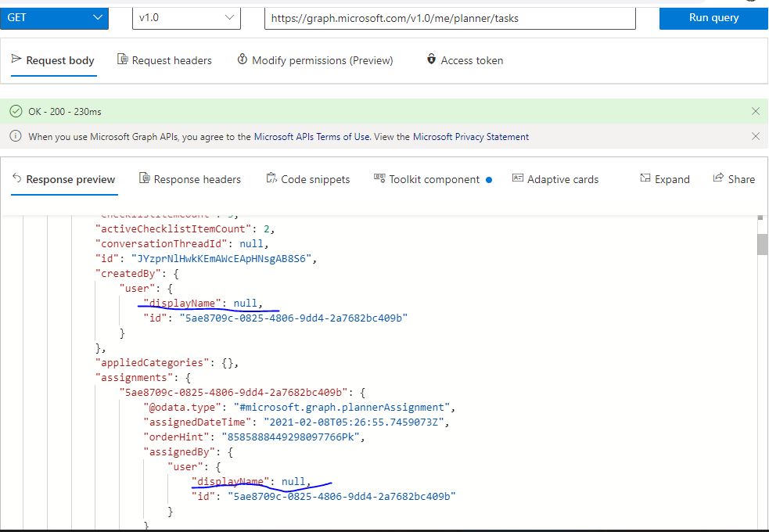Screen dimensions: 769x532
Task: Switch to the Request body tab
Action: click(x=53, y=60)
